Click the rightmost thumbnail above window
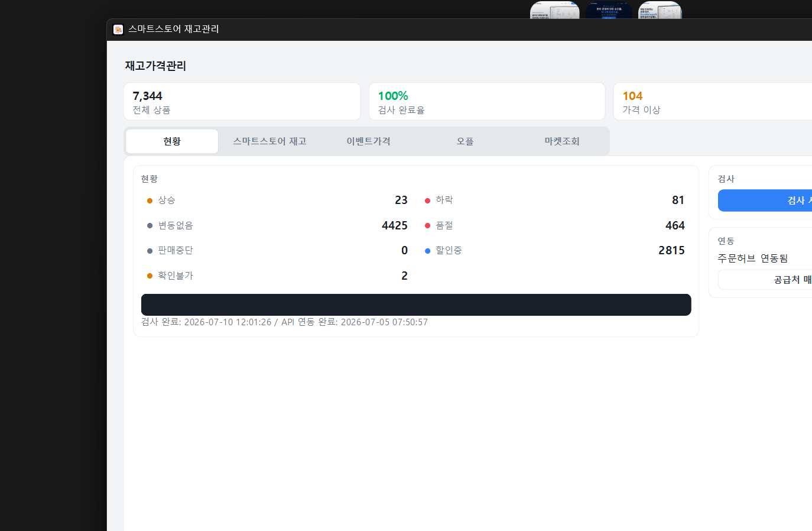Image resolution: width=812 pixels, height=531 pixels. point(660,10)
